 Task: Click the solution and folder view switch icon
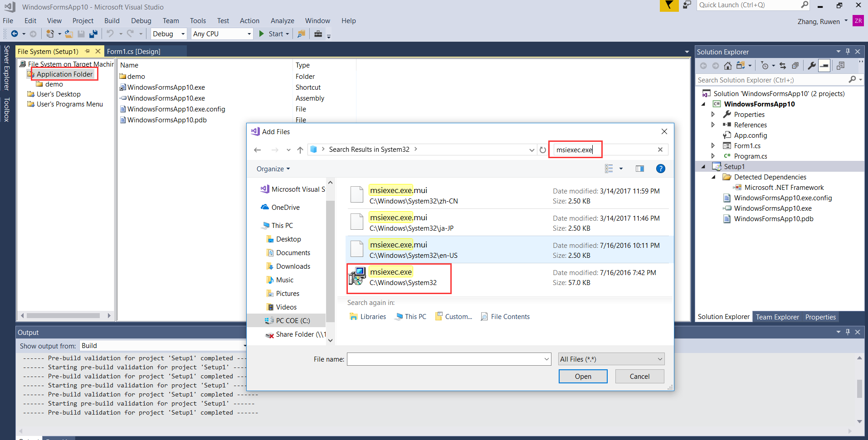pos(741,66)
